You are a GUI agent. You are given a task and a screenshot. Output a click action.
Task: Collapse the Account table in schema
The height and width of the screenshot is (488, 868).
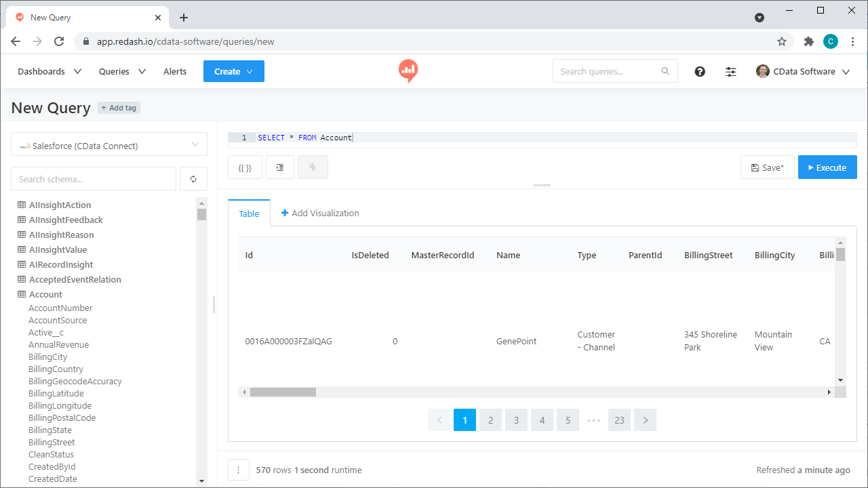coord(45,294)
